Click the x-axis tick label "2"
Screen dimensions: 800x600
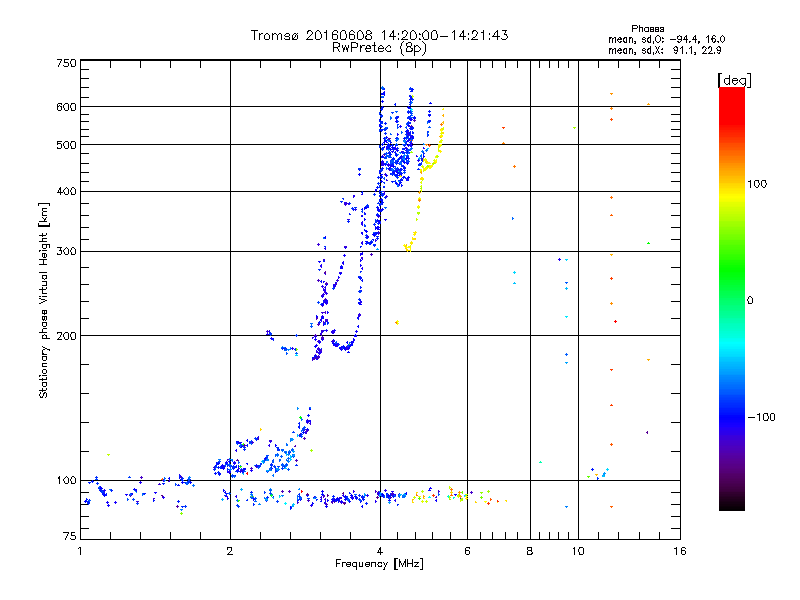(230, 551)
